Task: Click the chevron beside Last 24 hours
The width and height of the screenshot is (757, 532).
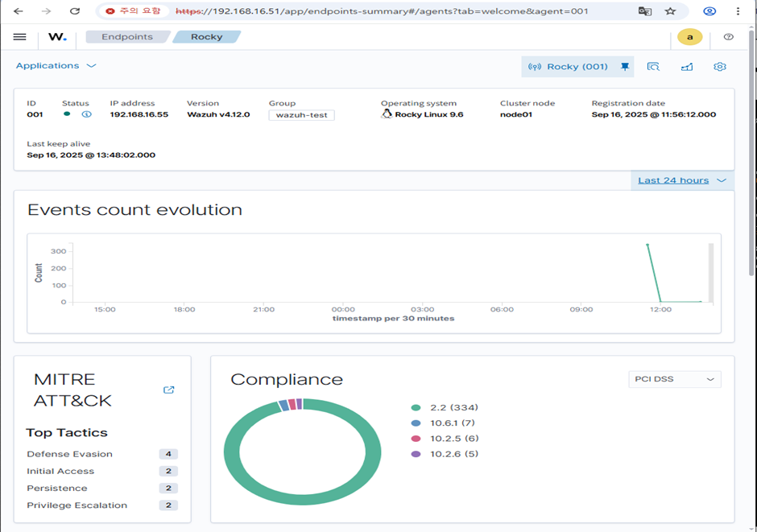Action: (722, 180)
